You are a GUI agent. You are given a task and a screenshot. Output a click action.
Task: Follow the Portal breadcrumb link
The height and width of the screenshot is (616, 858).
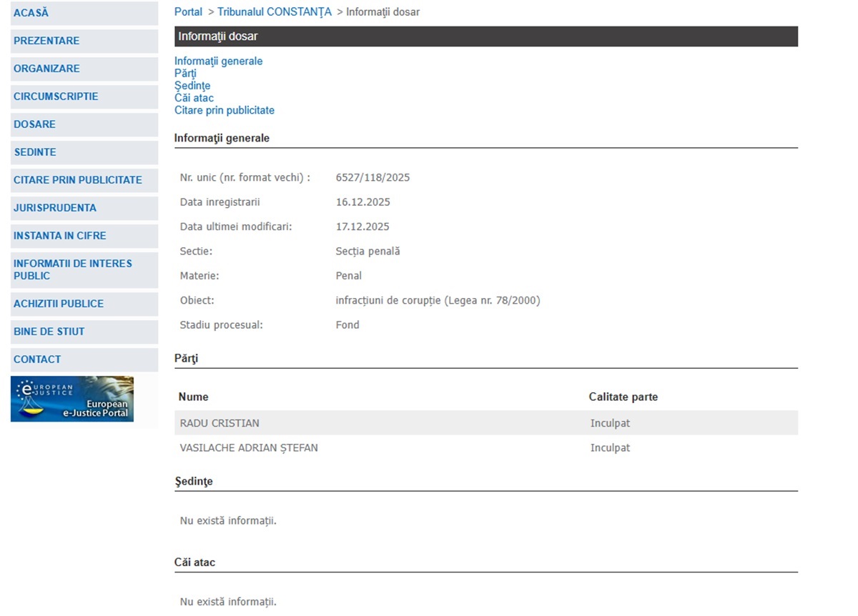coord(188,12)
